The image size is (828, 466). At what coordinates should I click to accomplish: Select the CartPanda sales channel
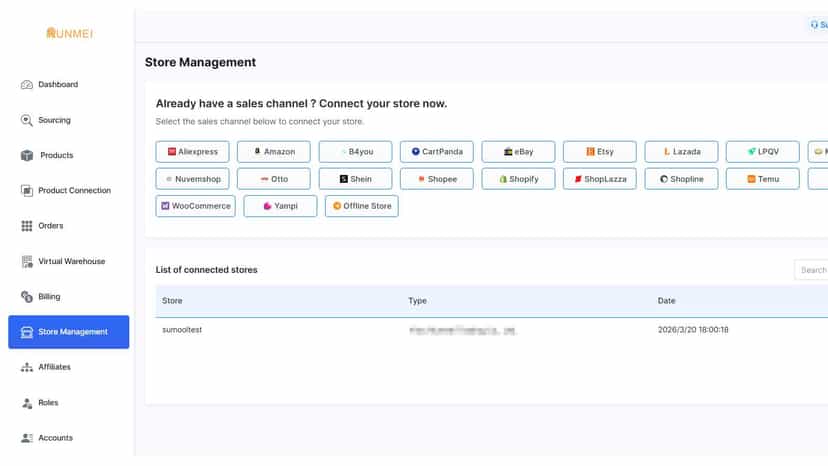point(437,152)
